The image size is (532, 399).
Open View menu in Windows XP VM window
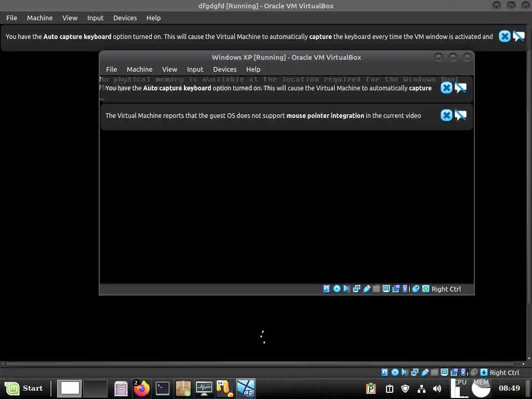[170, 69]
